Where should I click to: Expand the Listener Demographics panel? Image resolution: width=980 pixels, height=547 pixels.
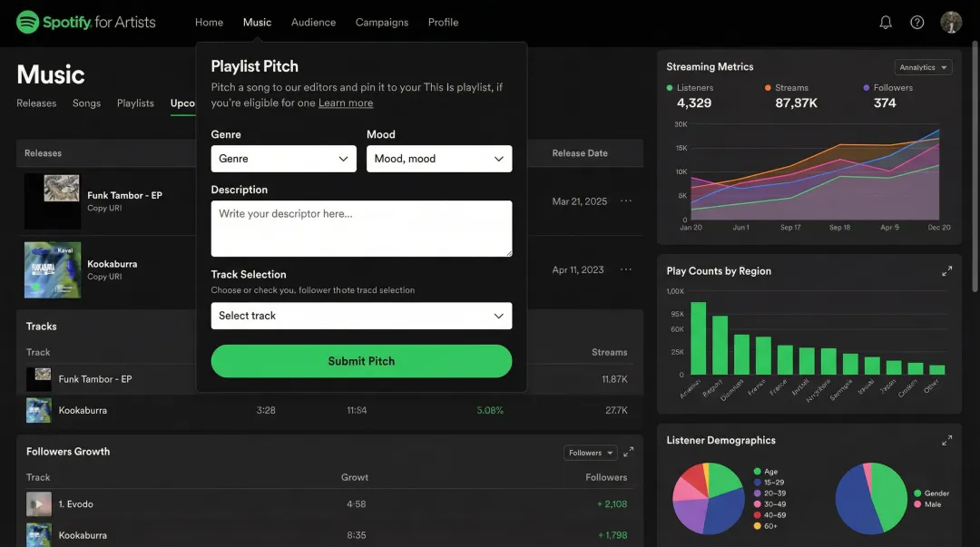(x=946, y=440)
